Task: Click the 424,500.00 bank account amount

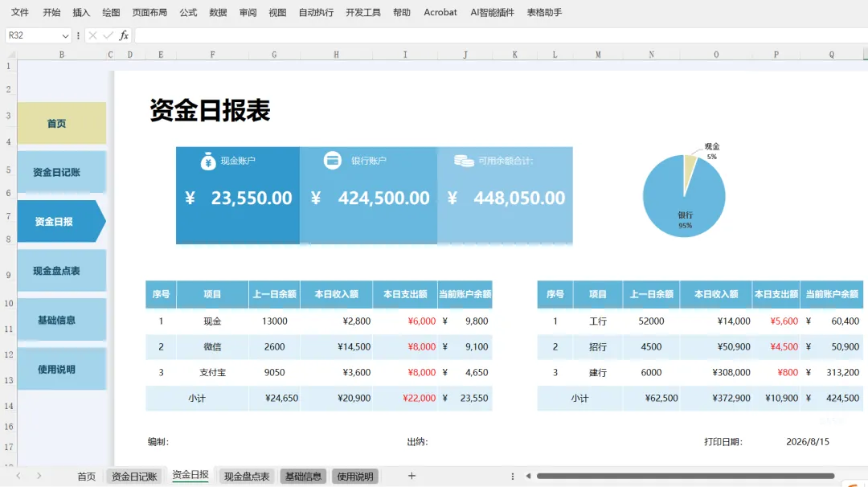Action: click(x=383, y=198)
